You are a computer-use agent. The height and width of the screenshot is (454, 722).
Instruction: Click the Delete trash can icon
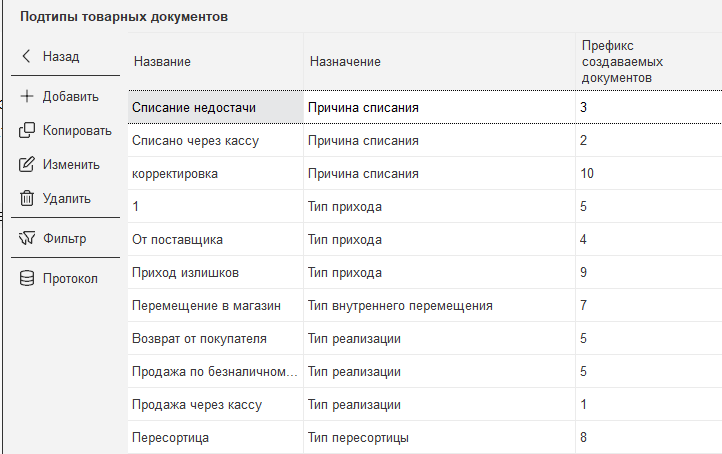point(27,199)
